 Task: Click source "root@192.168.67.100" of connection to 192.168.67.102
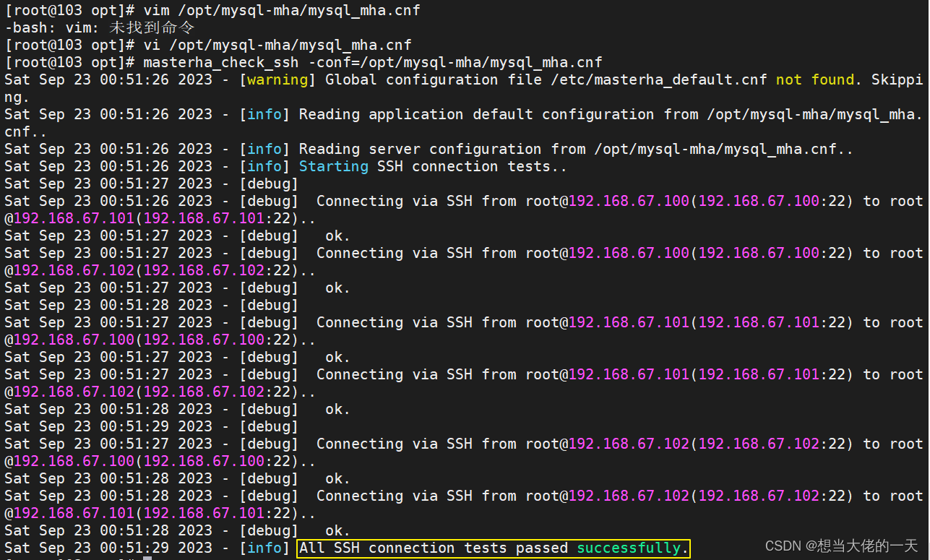[608, 254]
